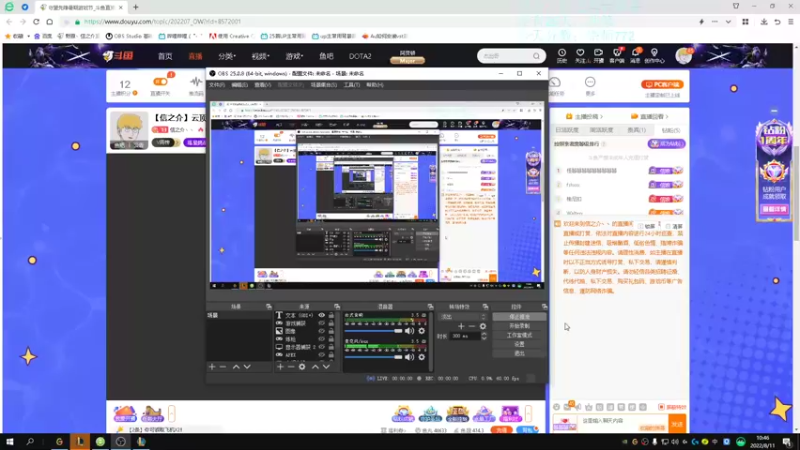
Task: Mute the microphone/Aux speaker icon
Action: pos(409,357)
